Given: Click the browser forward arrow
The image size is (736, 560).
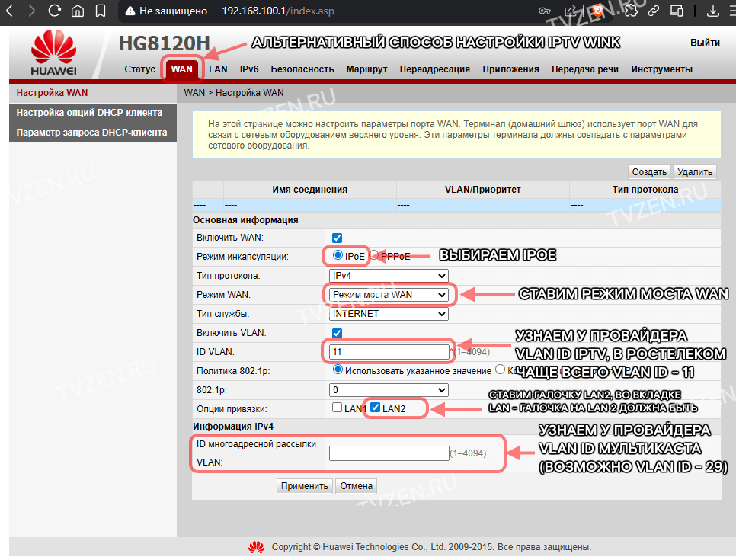Looking at the screenshot, I should point(31,11).
